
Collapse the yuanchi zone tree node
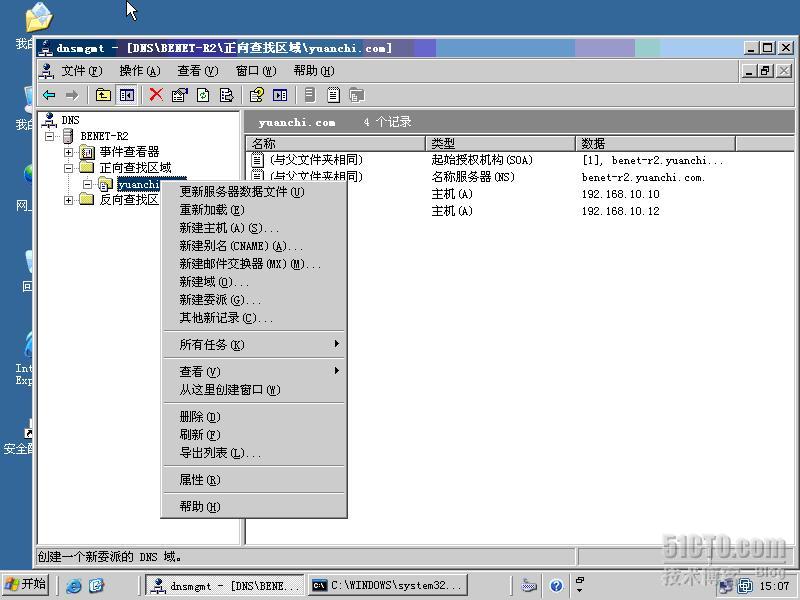coord(88,184)
